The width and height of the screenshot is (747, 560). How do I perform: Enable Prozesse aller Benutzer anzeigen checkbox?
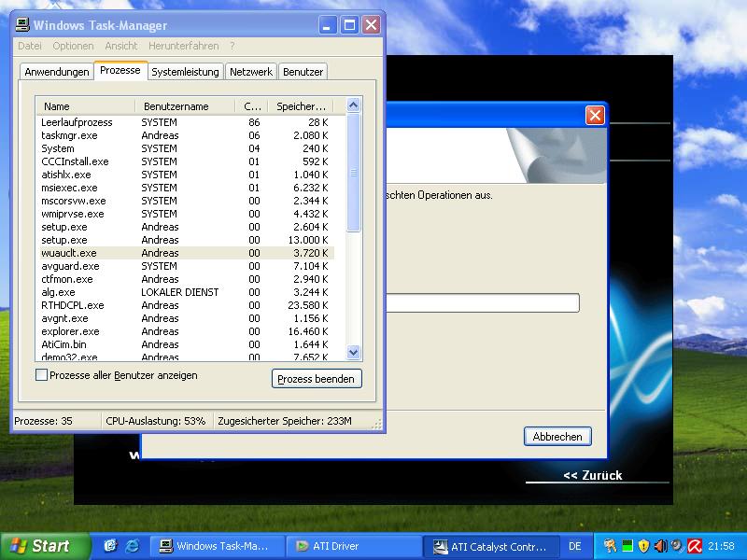click(41, 375)
